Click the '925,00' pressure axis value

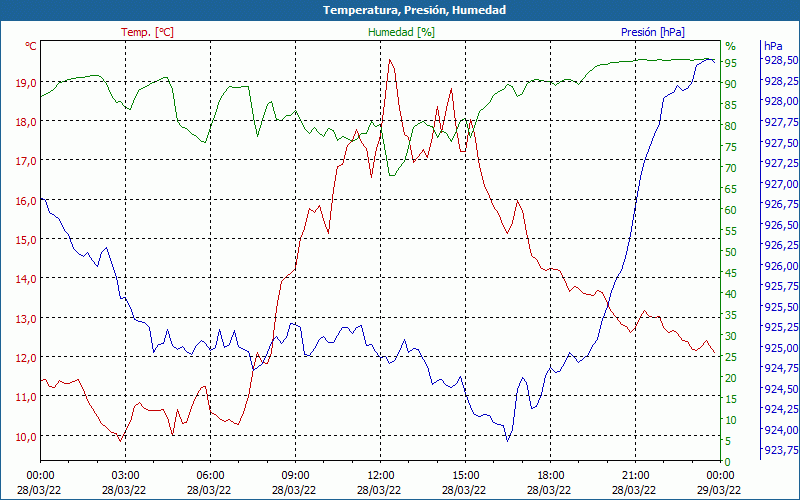point(781,348)
